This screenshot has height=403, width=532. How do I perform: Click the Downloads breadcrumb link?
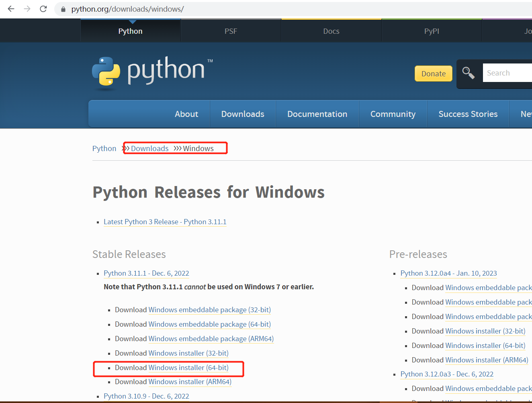click(x=149, y=148)
